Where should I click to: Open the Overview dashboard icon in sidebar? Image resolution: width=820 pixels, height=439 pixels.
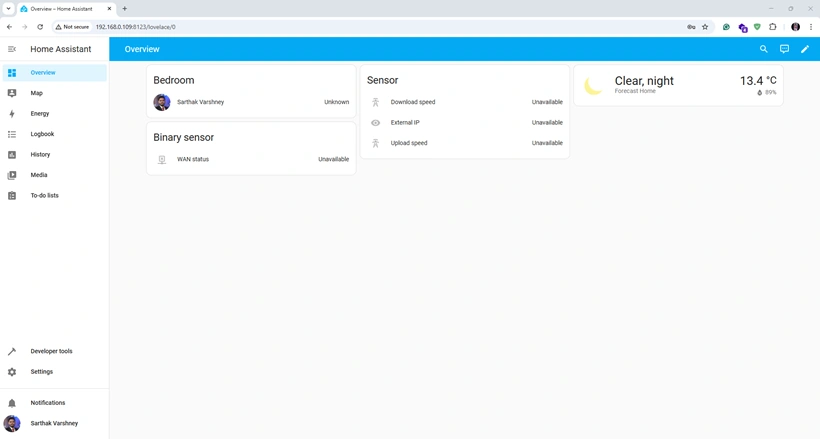(12, 73)
